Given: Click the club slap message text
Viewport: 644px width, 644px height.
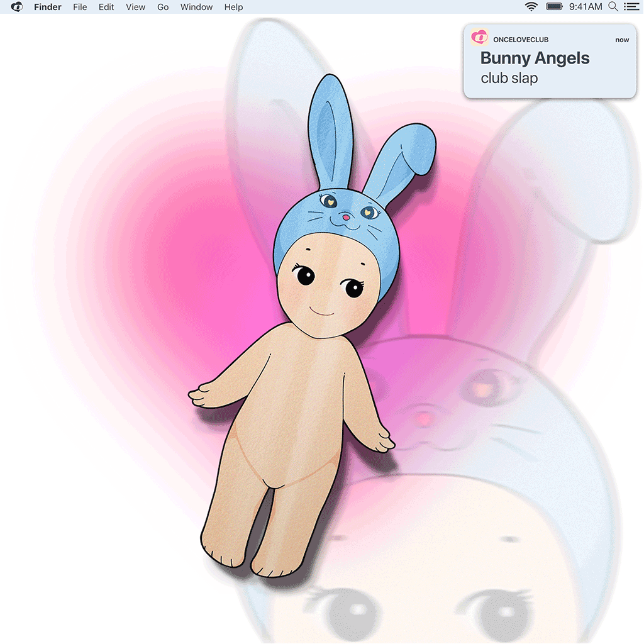Looking at the screenshot, I should [509, 78].
